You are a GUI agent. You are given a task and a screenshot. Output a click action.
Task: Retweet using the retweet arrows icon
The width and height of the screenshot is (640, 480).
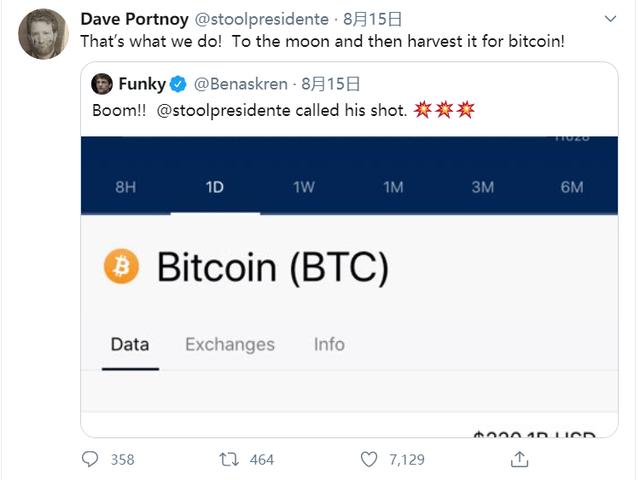pos(229,459)
